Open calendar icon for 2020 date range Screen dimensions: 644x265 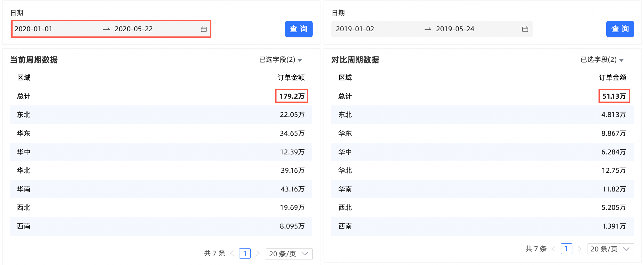click(x=204, y=29)
